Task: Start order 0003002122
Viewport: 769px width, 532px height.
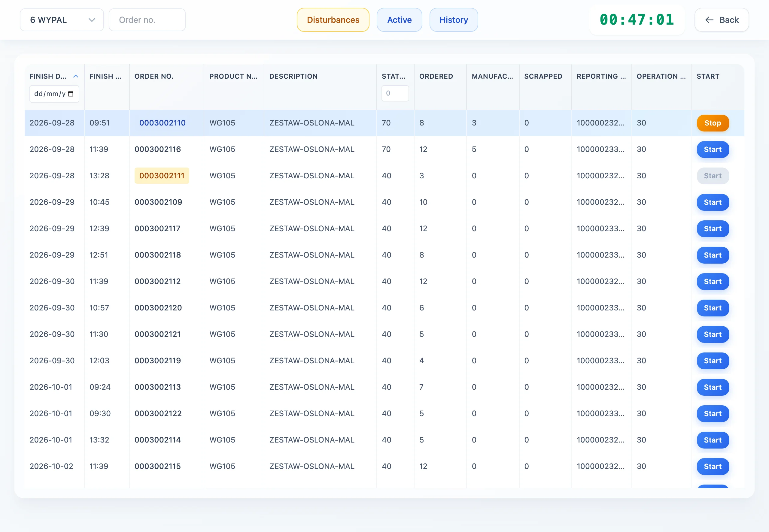Action: pyautogui.click(x=713, y=414)
